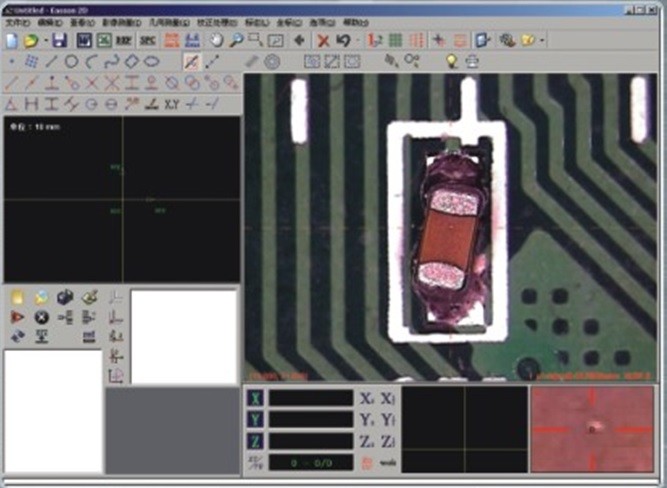Select the circle measurement tool
Image resolution: width=667 pixels, height=488 pixels.
coord(72,62)
